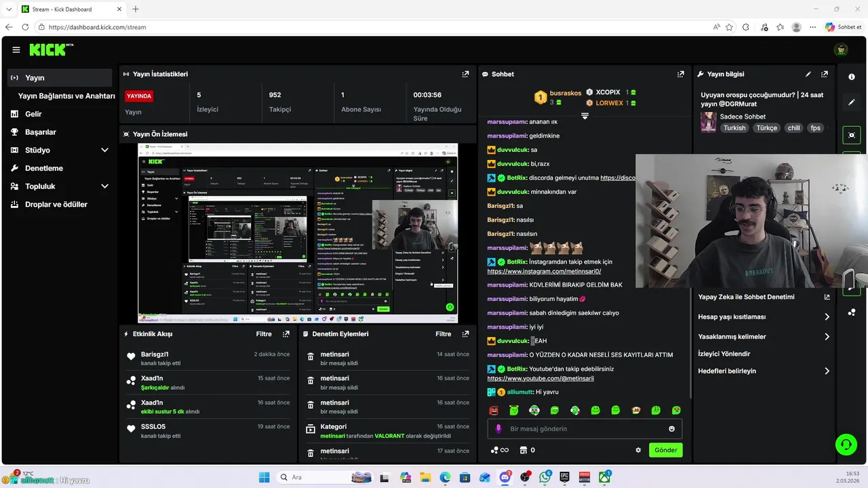Click the Turkish tag chip
This screenshot has height=488, width=868.
(x=734, y=128)
